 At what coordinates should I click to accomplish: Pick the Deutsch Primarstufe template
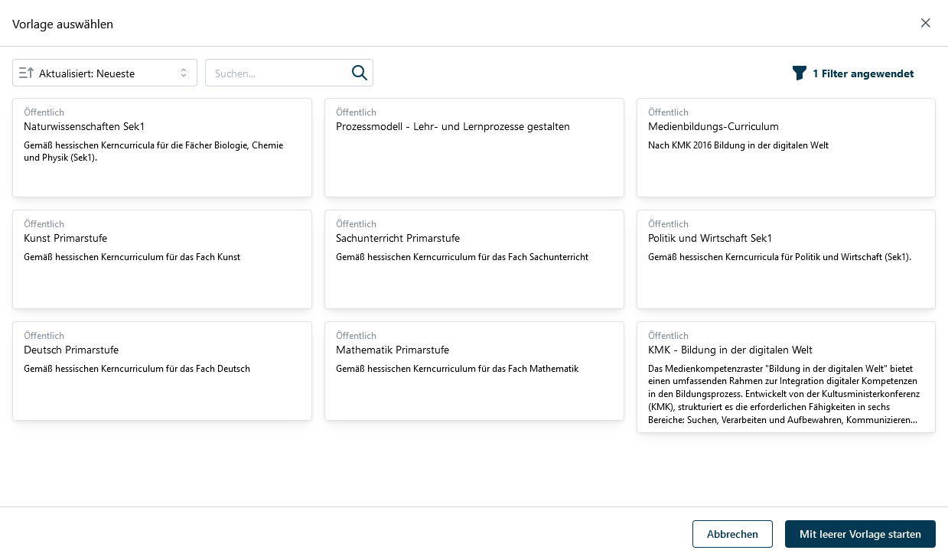coord(162,371)
